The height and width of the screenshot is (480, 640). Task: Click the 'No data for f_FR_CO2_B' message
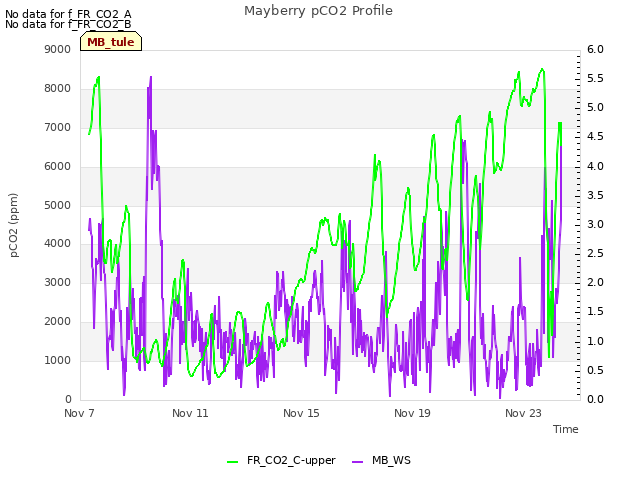[68, 24]
